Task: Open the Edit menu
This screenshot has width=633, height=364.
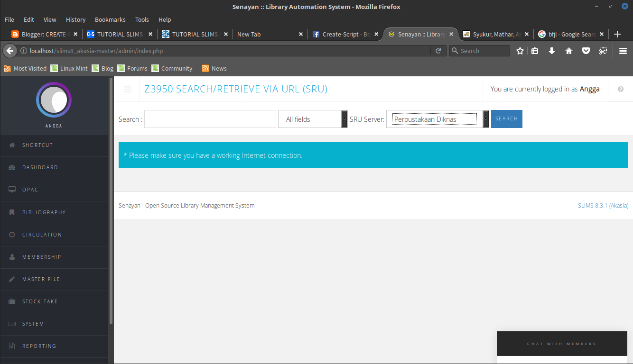Action: (x=29, y=19)
